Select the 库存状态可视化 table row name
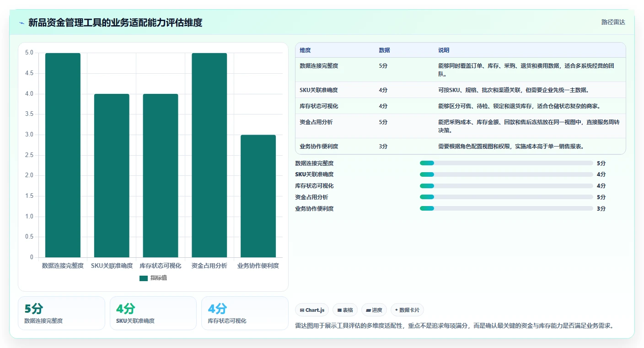 (x=319, y=106)
